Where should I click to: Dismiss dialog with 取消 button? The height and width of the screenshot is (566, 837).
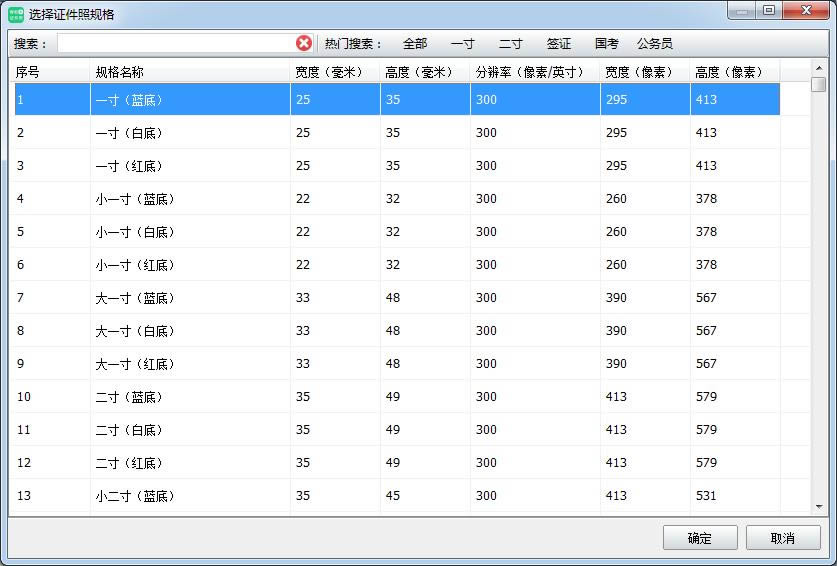(x=783, y=538)
